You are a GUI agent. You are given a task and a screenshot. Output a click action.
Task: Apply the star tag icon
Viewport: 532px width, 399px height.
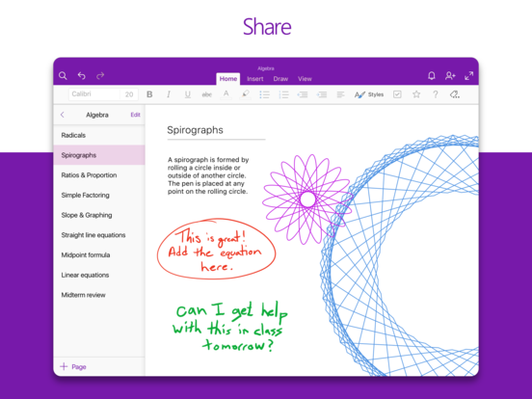[x=416, y=94]
